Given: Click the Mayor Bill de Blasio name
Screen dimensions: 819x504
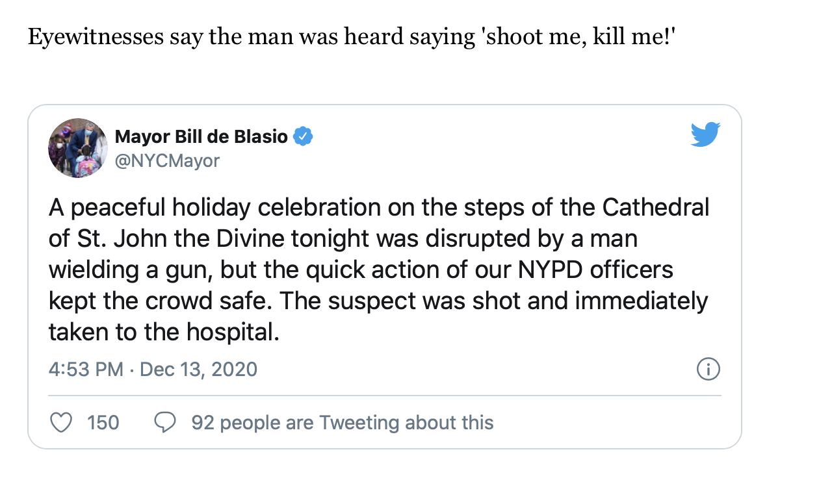Looking at the screenshot, I should (x=201, y=137).
